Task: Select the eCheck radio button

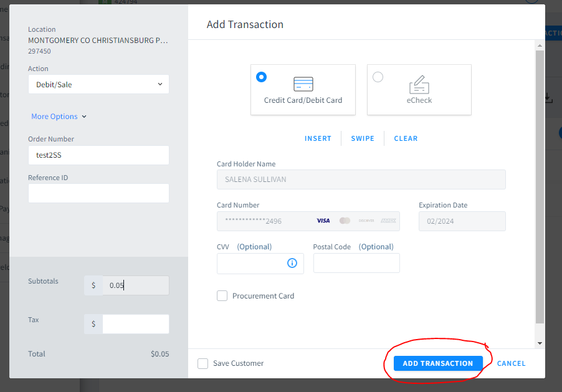Action: click(378, 77)
